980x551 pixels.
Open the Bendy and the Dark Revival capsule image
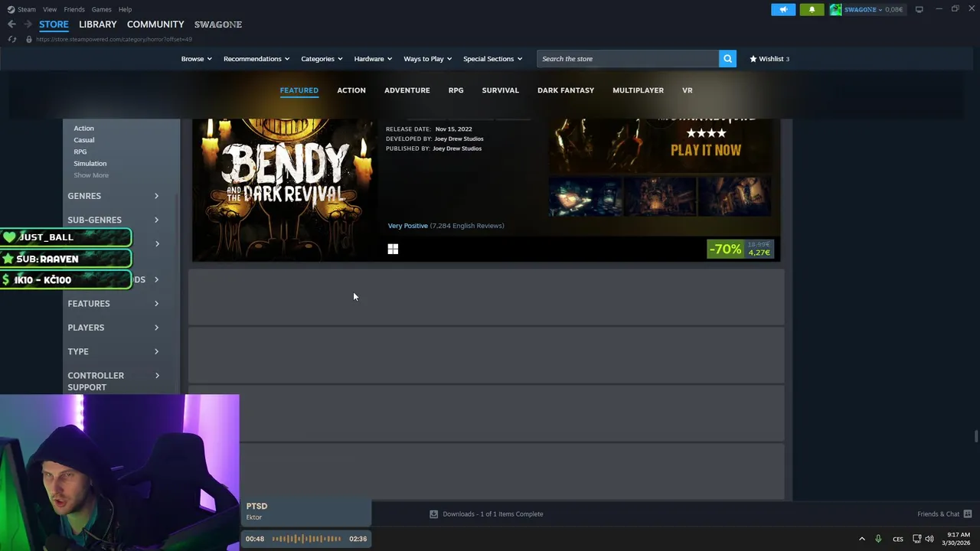pos(286,190)
